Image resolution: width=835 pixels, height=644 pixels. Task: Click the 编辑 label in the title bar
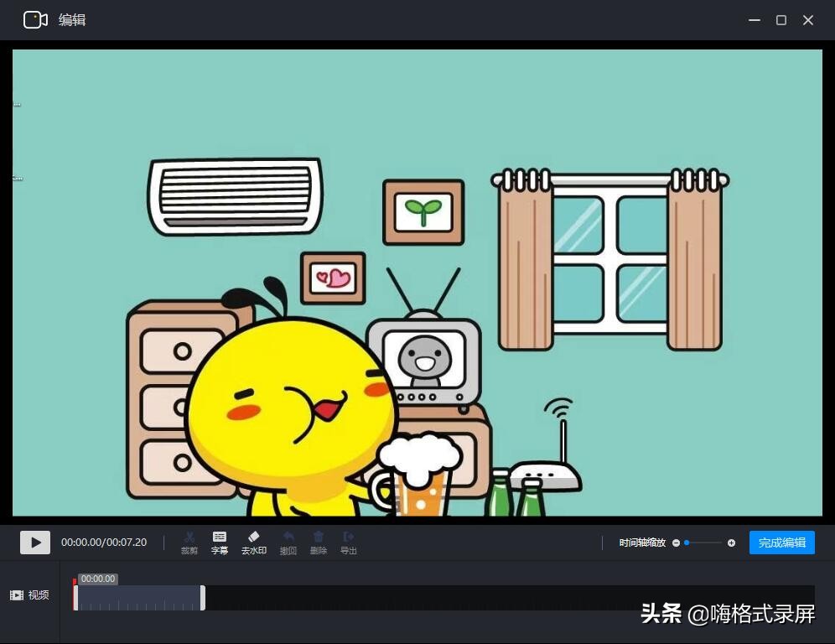tap(72, 19)
